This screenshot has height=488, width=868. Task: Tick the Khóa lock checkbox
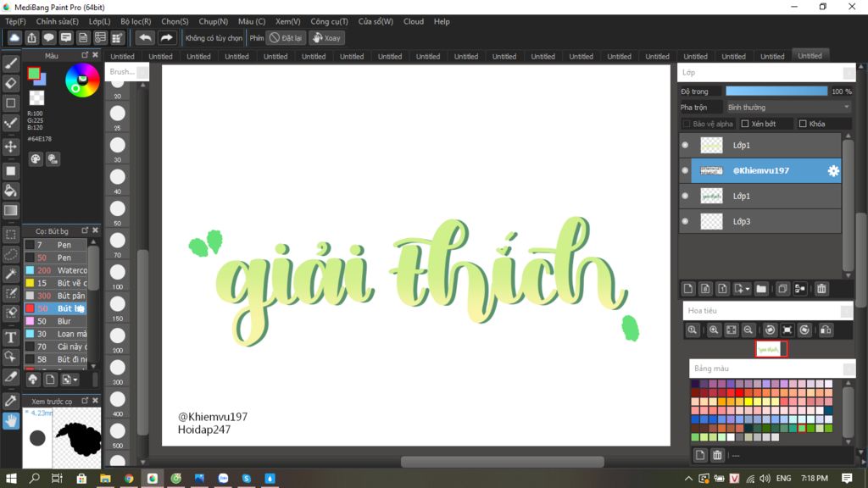click(x=803, y=124)
